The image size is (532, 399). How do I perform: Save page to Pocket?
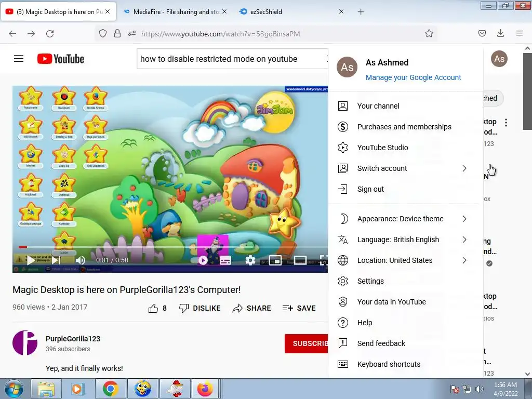(x=482, y=34)
